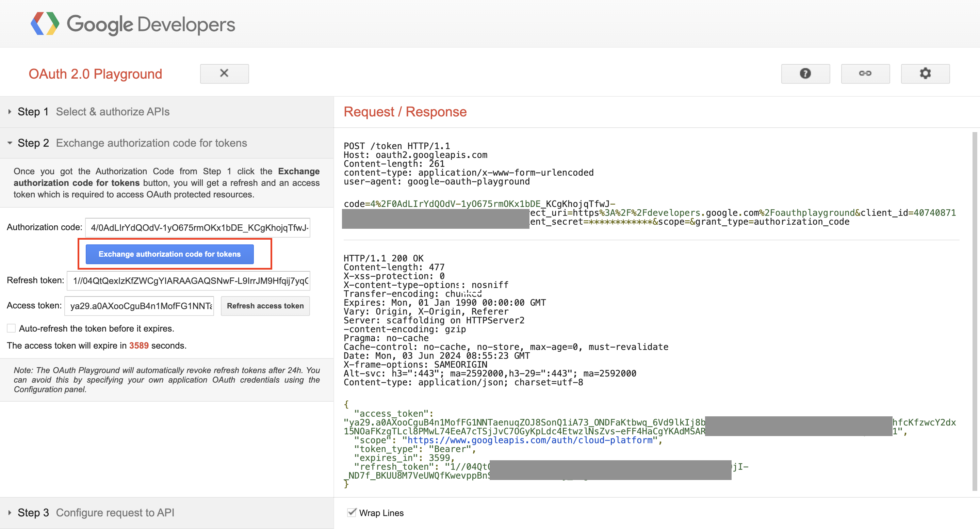Click the Server: scaffolding on HTTPServer2 line
Screen dimensions: 980x529
pos(434,320)
